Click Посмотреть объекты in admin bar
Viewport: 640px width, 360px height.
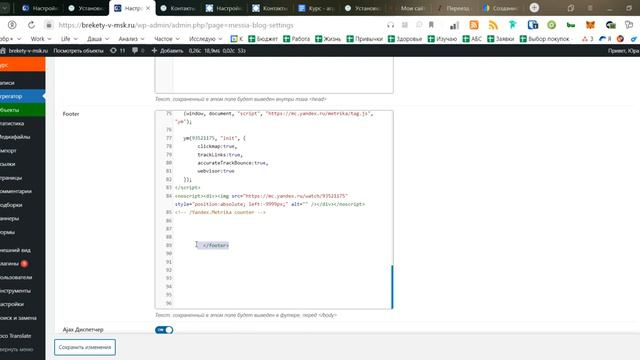[x=78, y=51]
